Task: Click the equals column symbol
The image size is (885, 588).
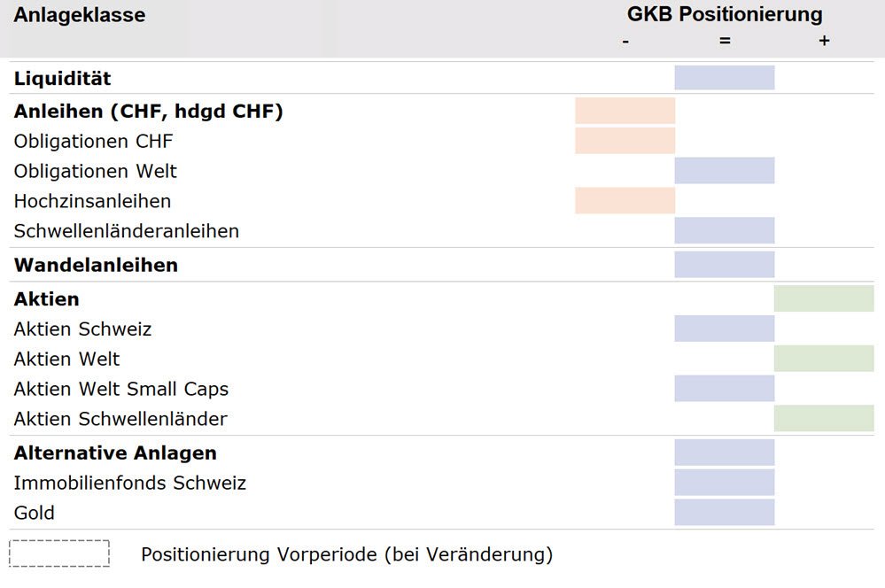Action: [725, 42]
